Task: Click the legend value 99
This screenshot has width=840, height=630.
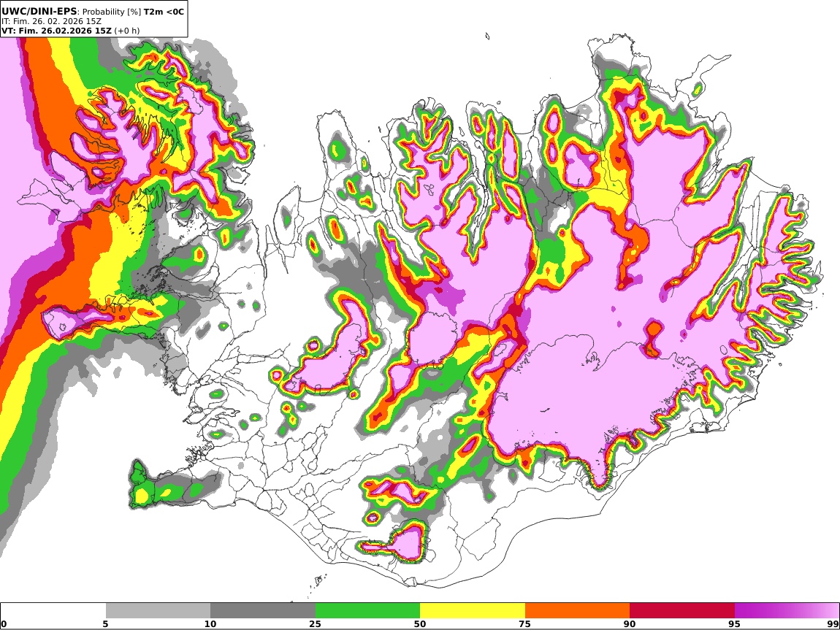Action: point(833,623)
